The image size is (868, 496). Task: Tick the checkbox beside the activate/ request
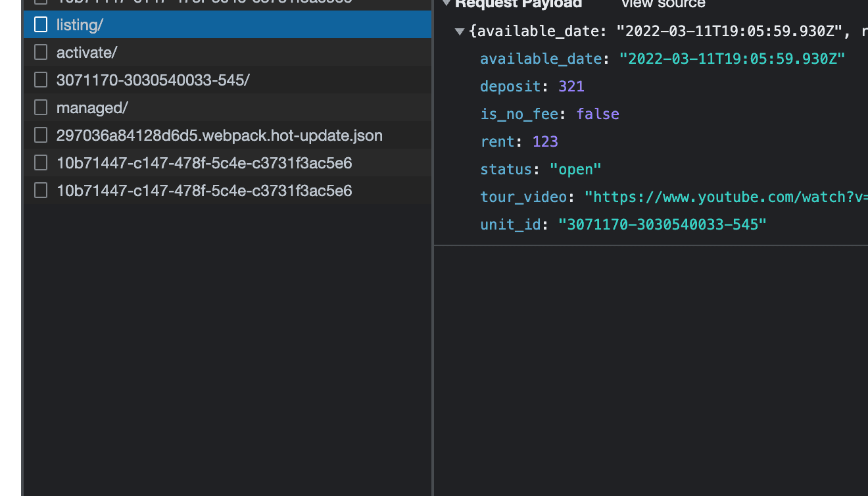[x=41, y=53]
